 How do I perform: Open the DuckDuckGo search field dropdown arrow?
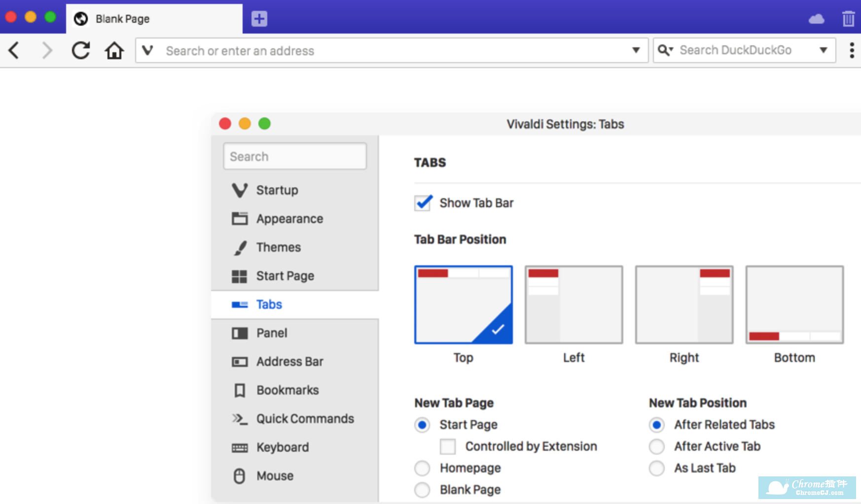click(824, 50)
